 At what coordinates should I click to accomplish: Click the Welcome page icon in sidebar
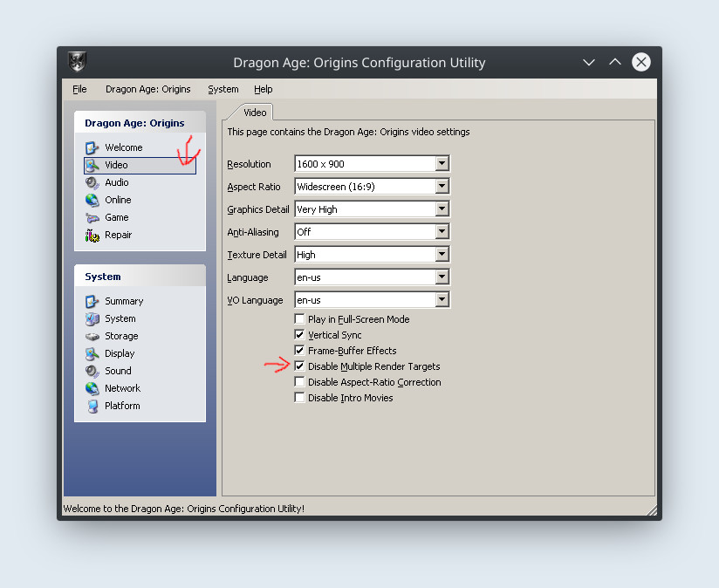click(x=92, y=147)
